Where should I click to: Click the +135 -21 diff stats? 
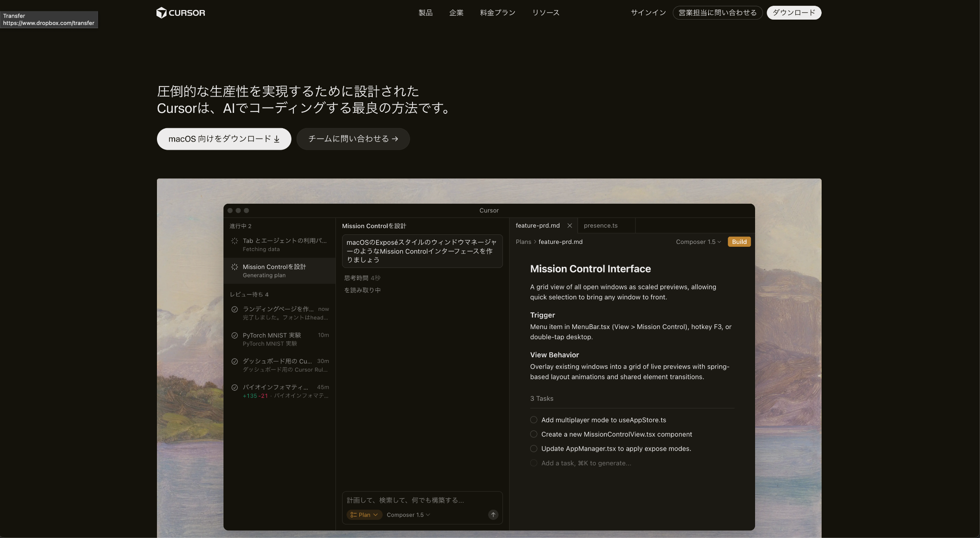pos(255,396)
